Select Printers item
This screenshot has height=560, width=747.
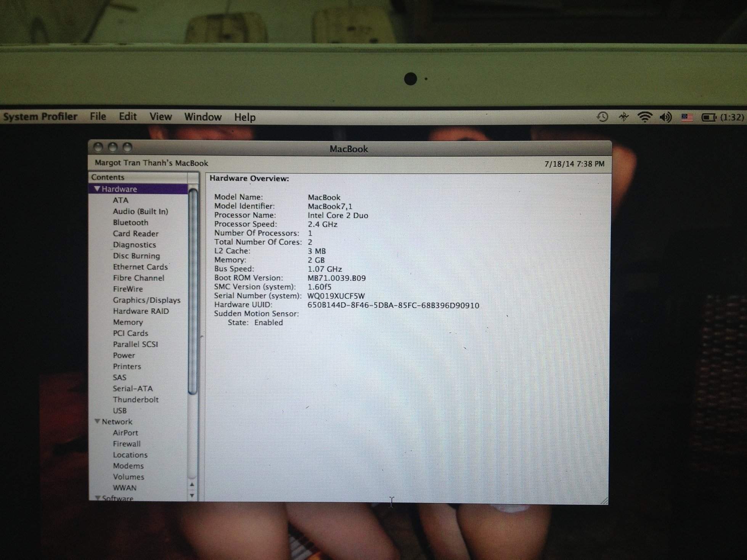click(127, 366)
